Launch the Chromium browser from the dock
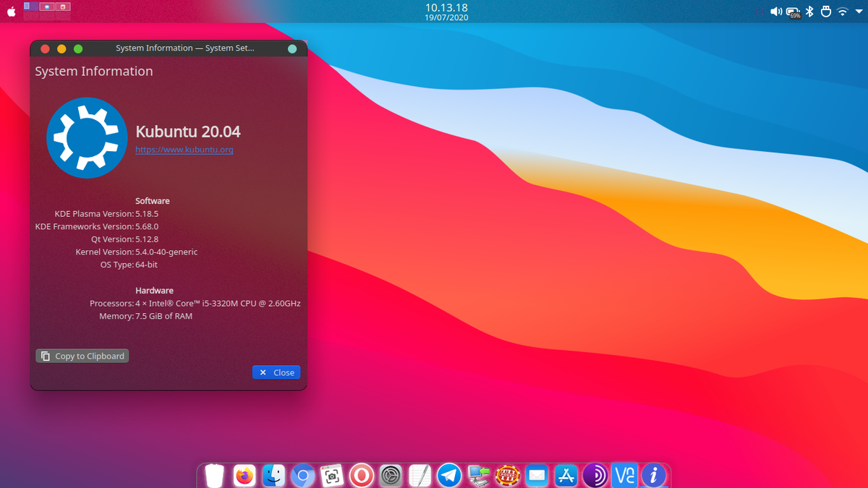The image size is (868, 488). click(303, 475)
